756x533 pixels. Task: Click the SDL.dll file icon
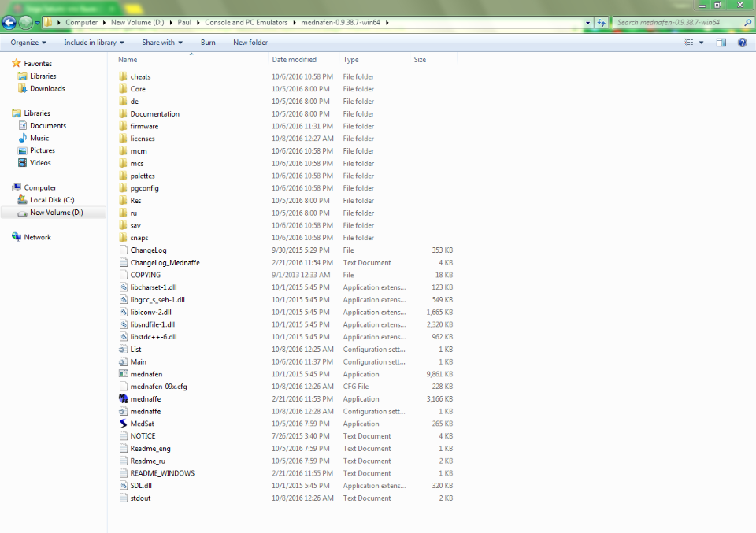pyautogui.click(x=124, y=486)
